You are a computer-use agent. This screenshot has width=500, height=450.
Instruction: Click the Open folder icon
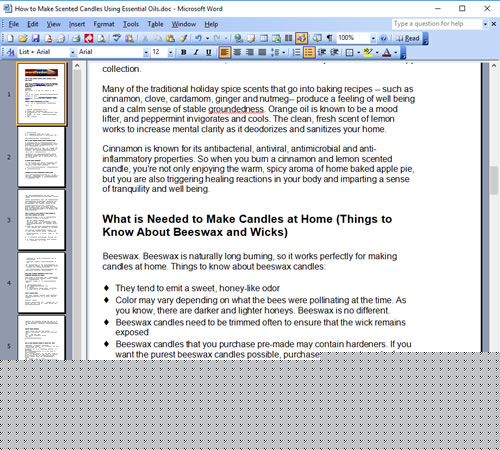coord(23,38)
